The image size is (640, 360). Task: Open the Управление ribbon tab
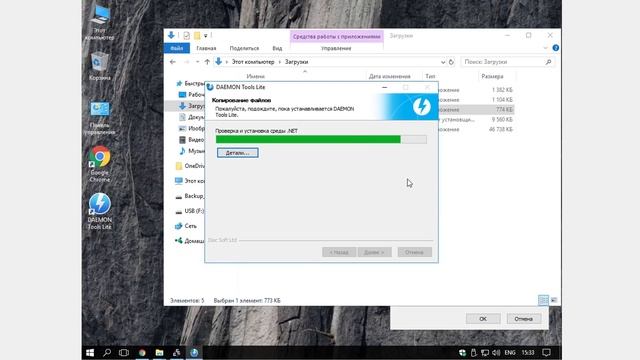(336, 48)
